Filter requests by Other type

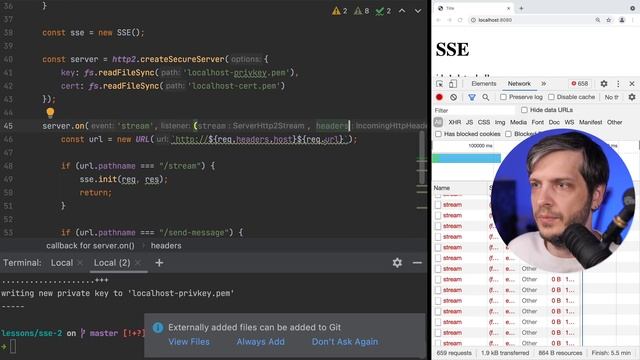pyautogui.click(x=614, y=122)
